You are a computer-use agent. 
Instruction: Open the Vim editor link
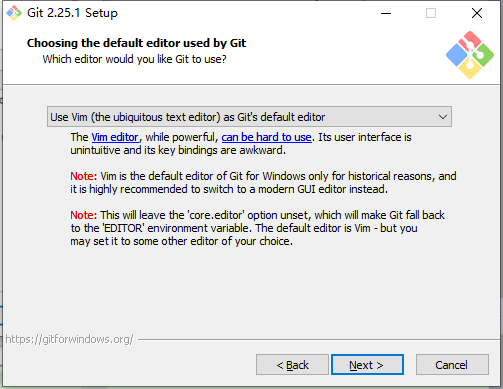[x=115, y=137]
